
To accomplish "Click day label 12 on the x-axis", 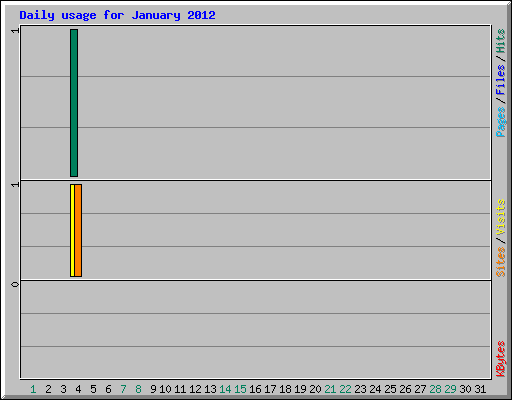I will point(195,389).
